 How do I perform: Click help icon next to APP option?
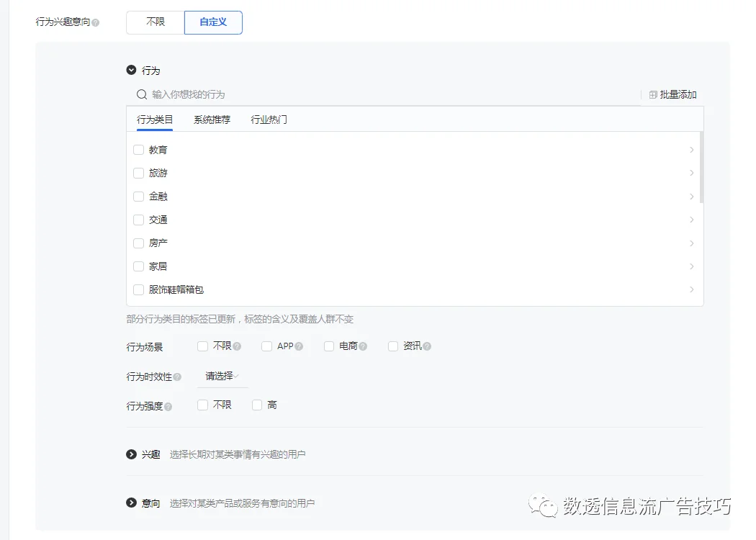click(x=299, y=346)
